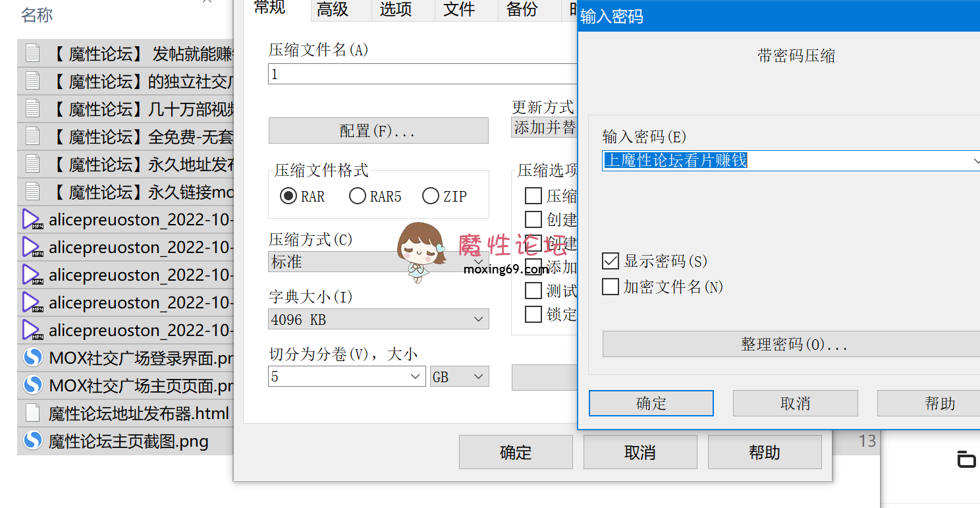Select the MP4 icon of the first alicepreuoston video

30,219
